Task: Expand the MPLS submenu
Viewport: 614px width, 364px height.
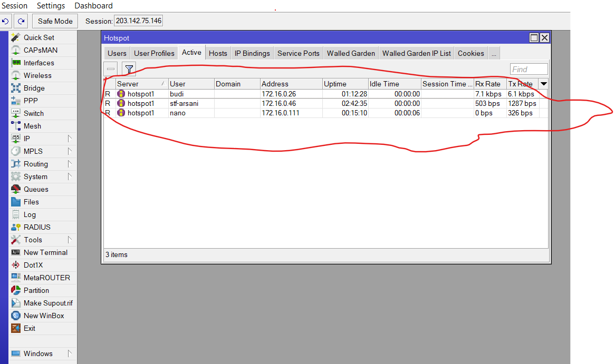Action: (70, 151)
